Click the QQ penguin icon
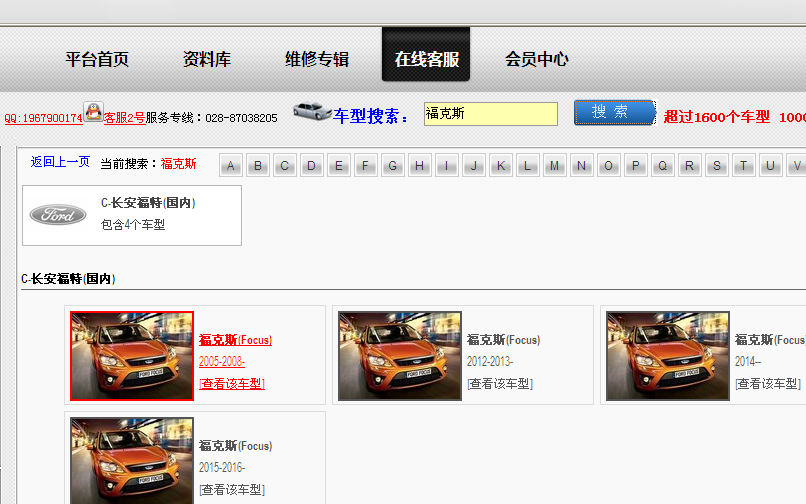This screenshot has height=504, width=806. tap(94, 112)
